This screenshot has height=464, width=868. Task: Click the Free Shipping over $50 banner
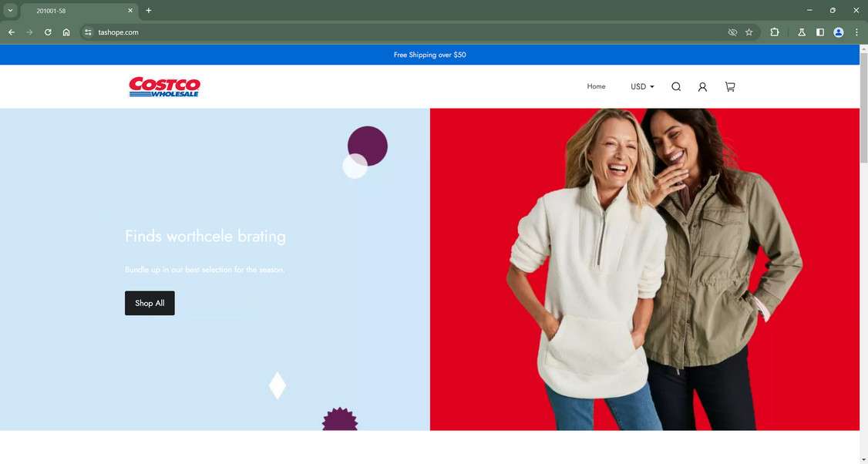coord(429,55)
